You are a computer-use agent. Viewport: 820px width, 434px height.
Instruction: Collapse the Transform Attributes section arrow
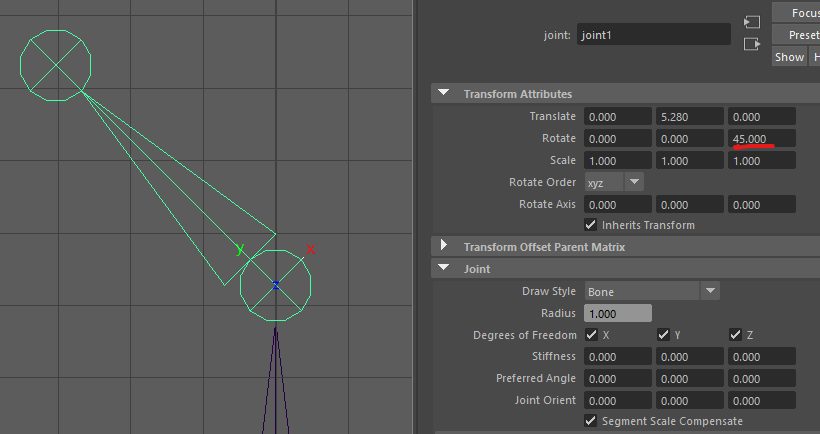click(x=444, y=94)
